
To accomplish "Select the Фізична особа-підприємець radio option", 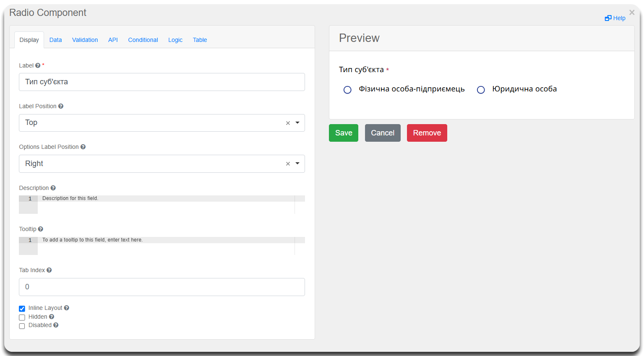I will [347, 90].
